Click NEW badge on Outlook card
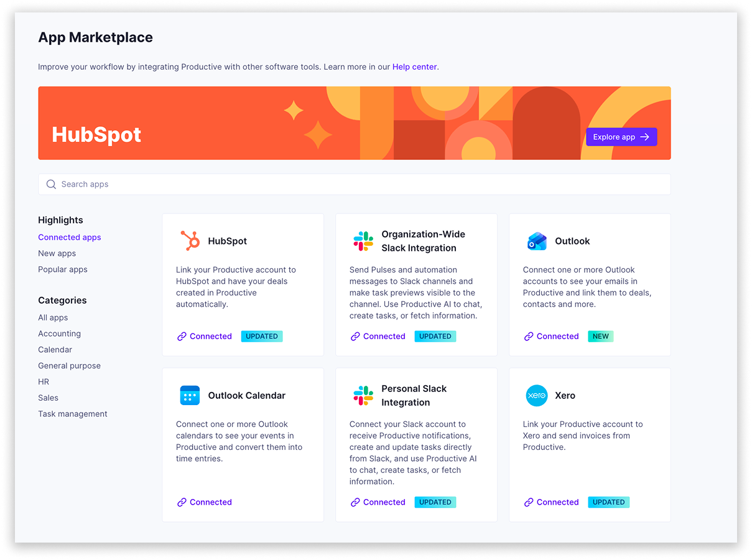Screen dimensions: 752x560 pos(601,336)
